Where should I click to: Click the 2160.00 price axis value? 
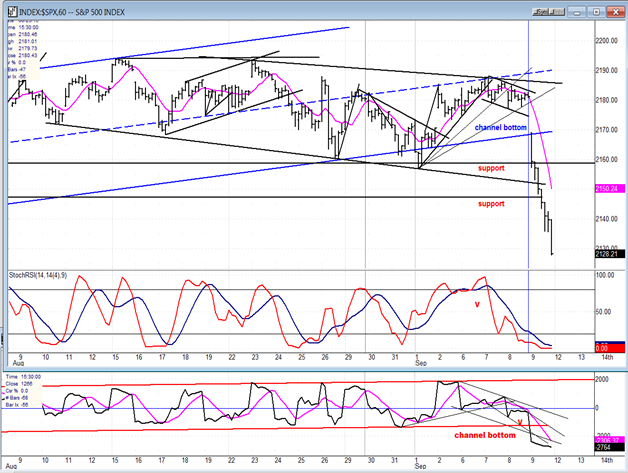coord(607,159)
